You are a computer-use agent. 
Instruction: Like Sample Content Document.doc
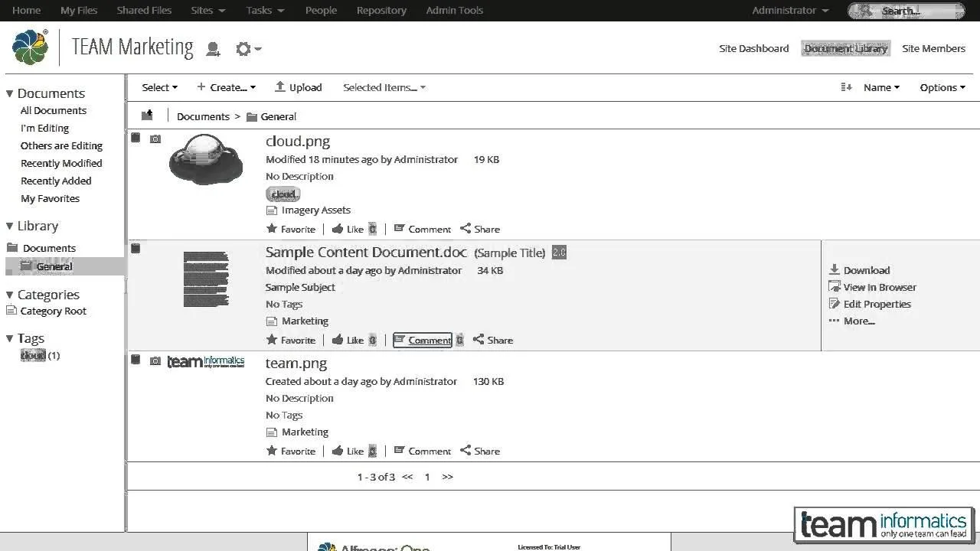coord(348,340)
